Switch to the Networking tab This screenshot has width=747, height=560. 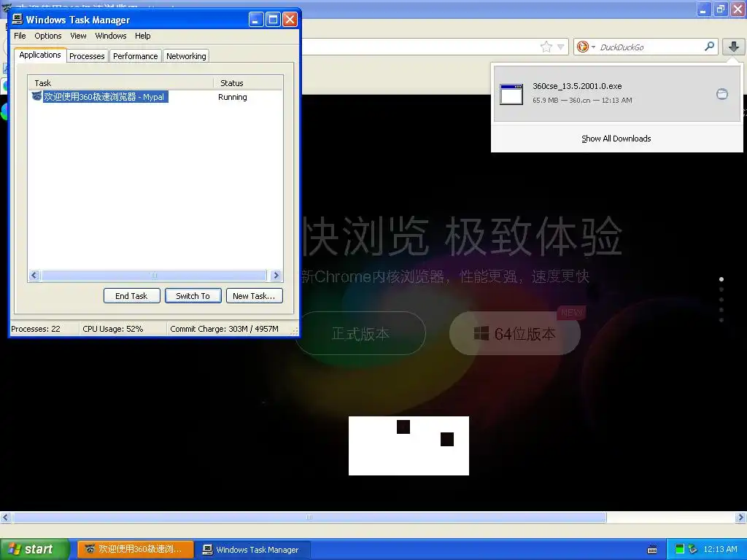click(186, 56)
